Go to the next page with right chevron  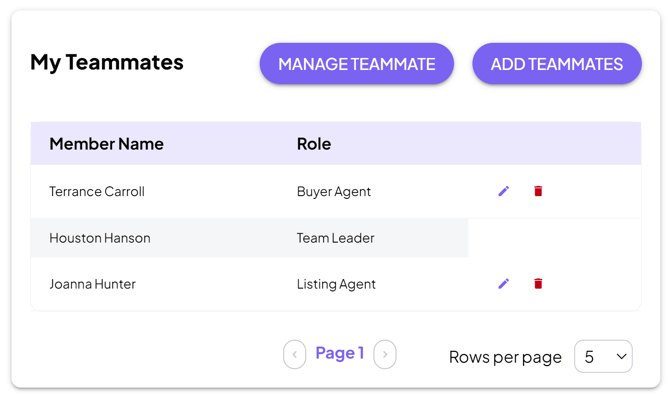pyautogui.click(x=385, y=354)
